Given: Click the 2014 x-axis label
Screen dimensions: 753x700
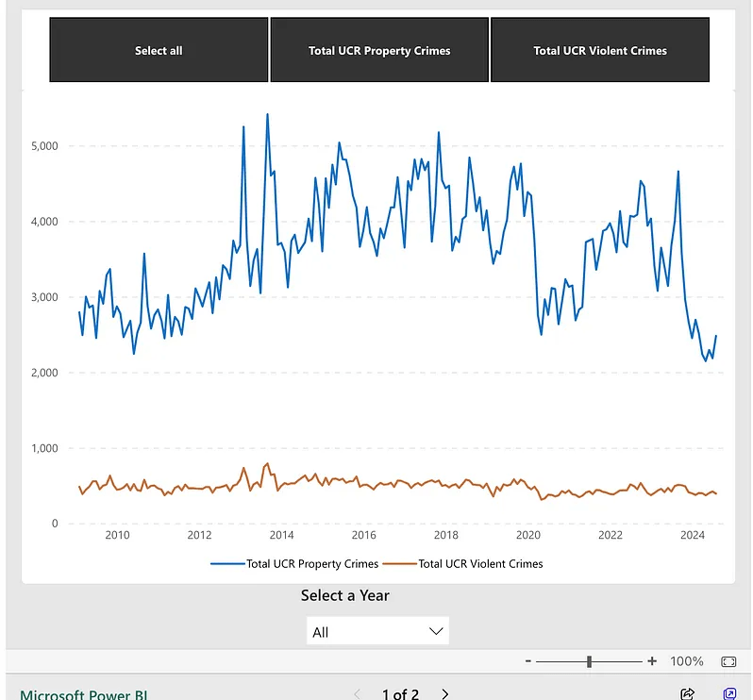Looking at the screenshot, I should pyautogui.click(x=281, y=535).
